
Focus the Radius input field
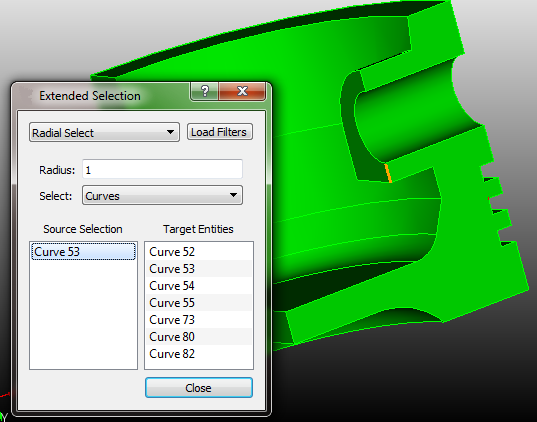(x=162, y=169)
